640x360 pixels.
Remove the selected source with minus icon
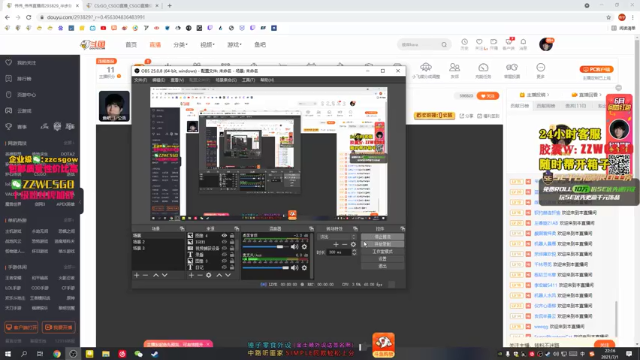tap(200, 275)
